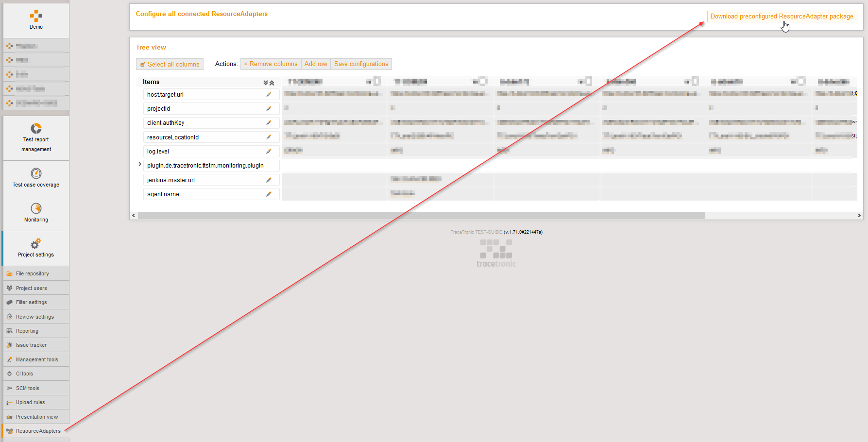The height and width of the screenshot is (442, 868).
Task: Click the horizontal scrollbar below the table
Action: [x=423, y=215]
